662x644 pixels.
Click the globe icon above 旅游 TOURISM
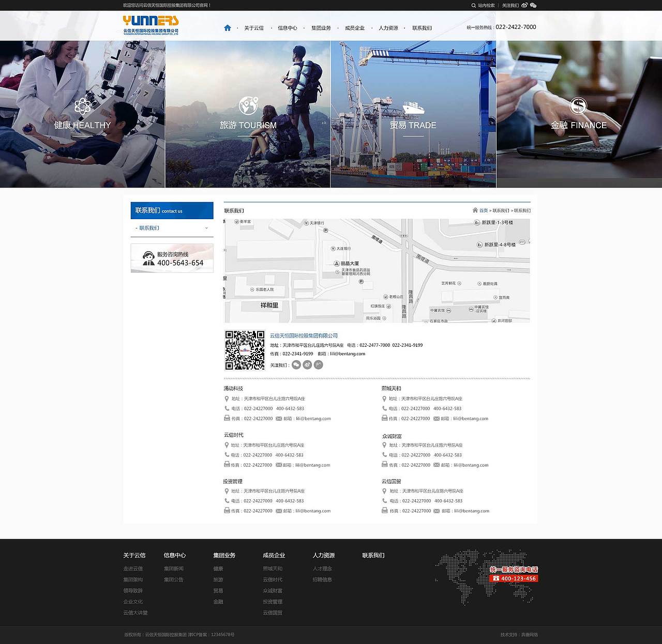point(248,105)
